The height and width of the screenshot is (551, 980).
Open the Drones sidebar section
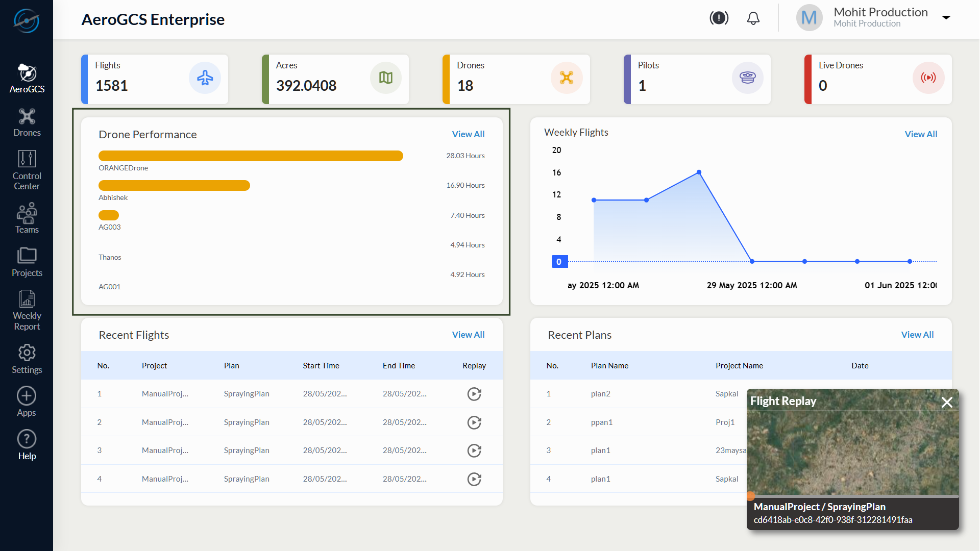27,122
